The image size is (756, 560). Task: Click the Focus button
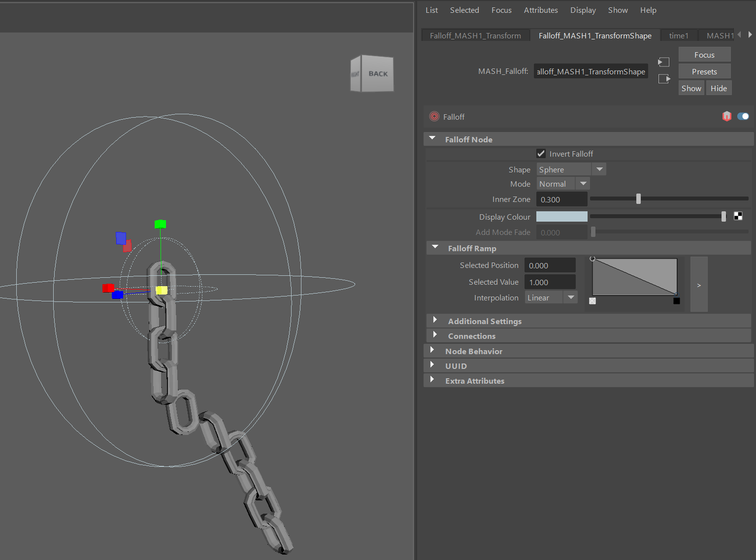pyautogui.click(x=704, y=55)
